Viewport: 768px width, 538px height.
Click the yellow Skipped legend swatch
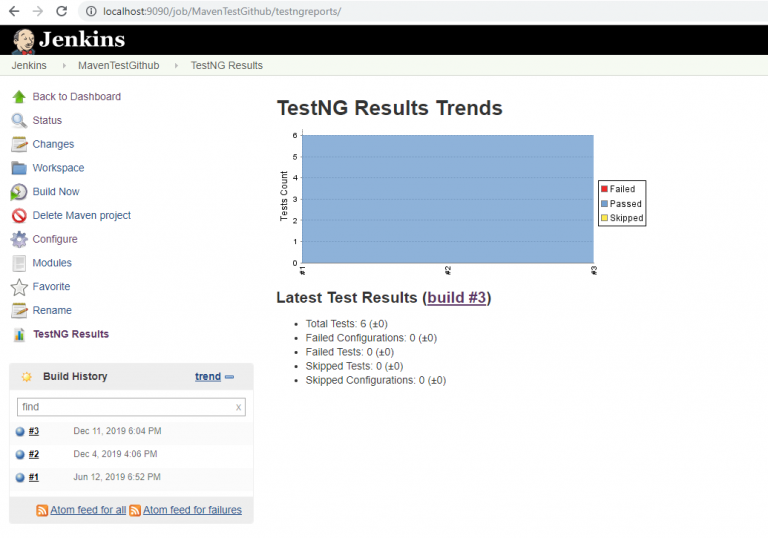[x=604, y=218]
